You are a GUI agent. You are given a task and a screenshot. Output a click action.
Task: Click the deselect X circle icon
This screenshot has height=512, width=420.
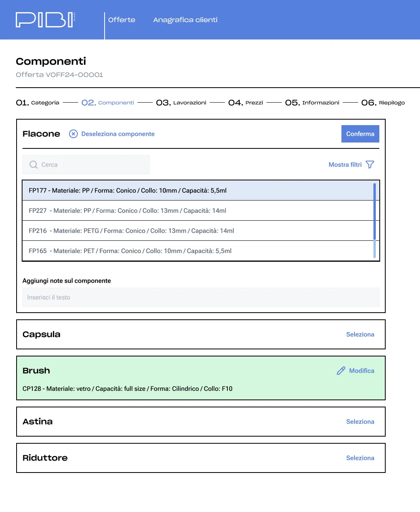[73, 134]
